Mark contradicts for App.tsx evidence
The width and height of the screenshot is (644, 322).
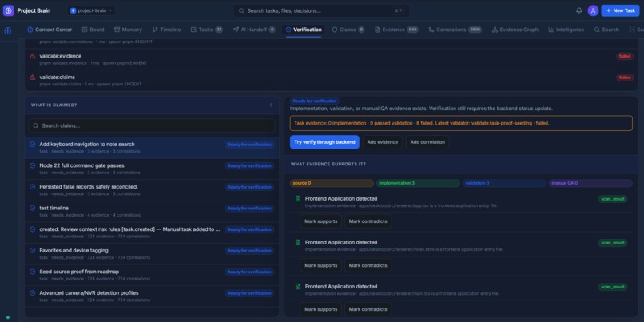tap(368, 221)
